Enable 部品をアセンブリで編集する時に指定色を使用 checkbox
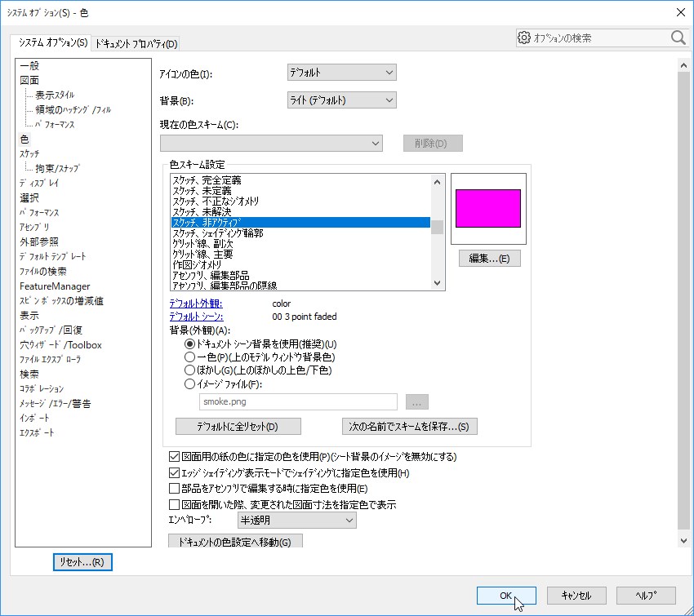This screenshot has height=616, width=694. [x=174, y=489]
